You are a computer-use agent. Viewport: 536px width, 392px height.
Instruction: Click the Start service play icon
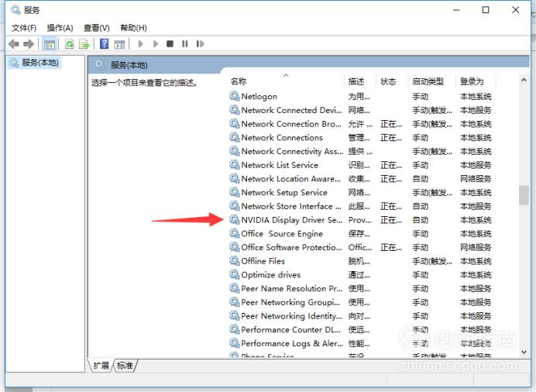point(140,43)
